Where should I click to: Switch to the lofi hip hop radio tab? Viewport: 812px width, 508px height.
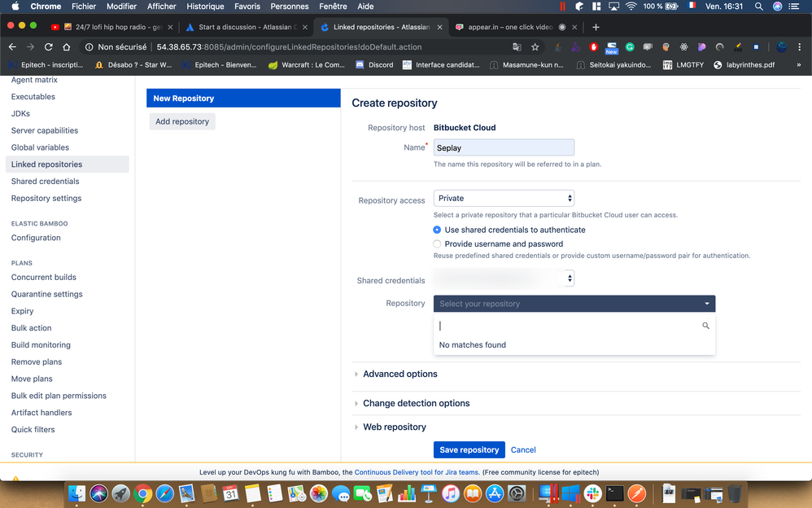click(x=111, y=27)
